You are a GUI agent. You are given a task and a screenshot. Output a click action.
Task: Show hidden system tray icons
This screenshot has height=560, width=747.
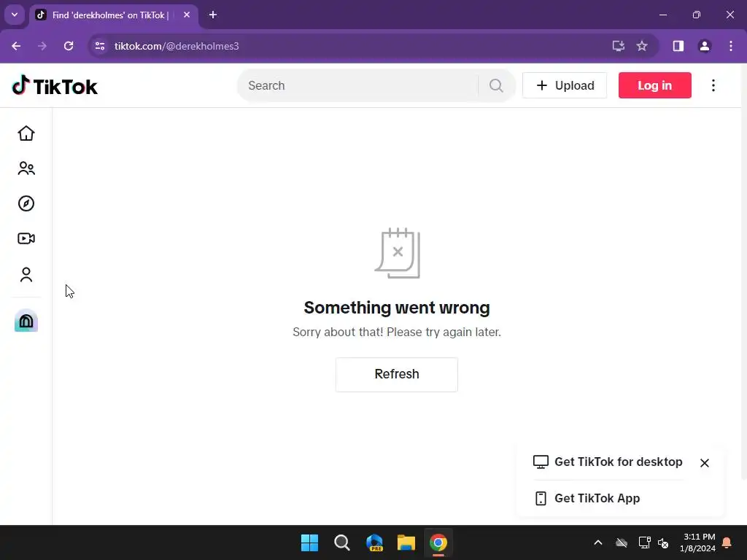(x=598, y=542)
